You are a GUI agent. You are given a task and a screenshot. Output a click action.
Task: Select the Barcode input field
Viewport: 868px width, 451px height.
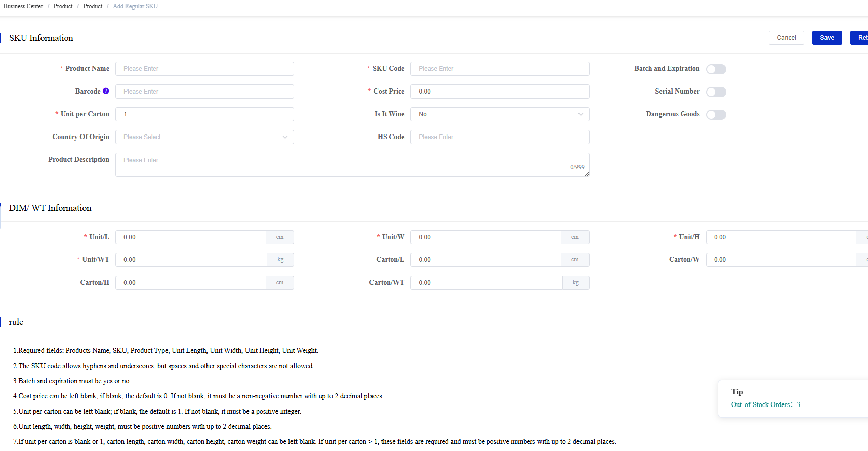pyautogui.click(x=204, y=92)
